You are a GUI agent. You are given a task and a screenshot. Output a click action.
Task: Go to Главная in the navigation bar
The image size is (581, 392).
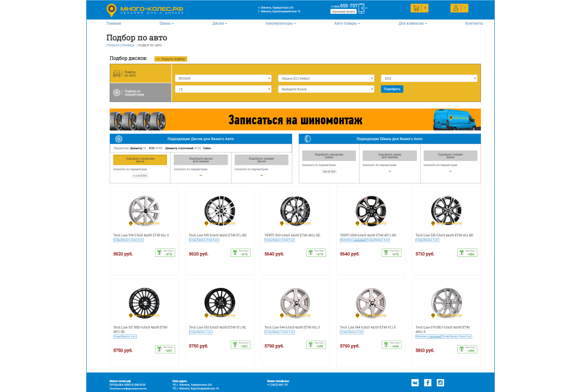(114, 23)
